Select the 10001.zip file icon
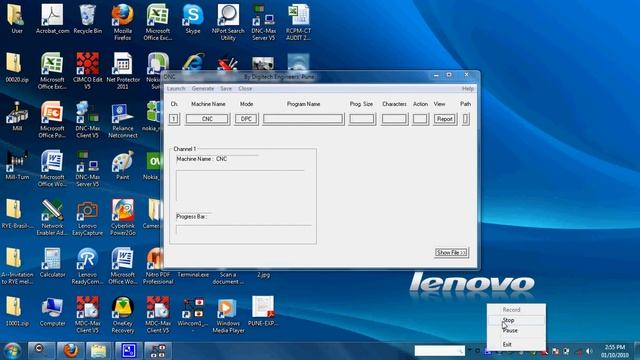The height and width of the screenshot is (360, 640). point(17,311)
